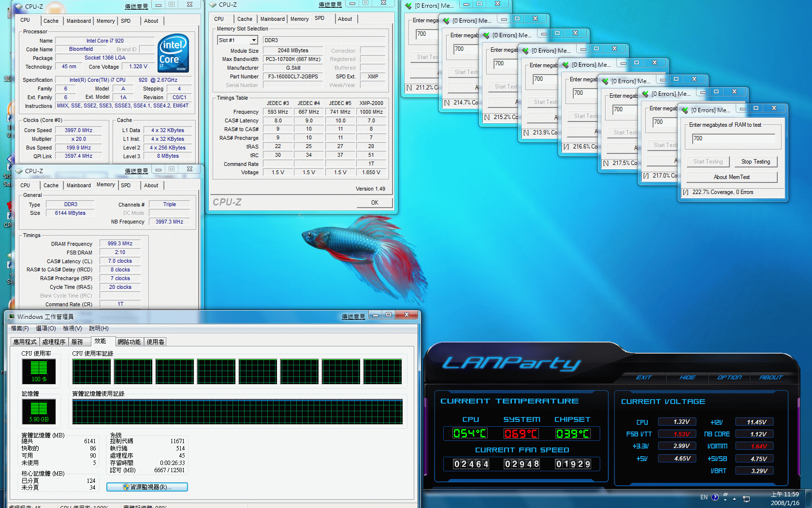Click the title icon of the Memory CPU-Z window

[x=19, y=171]
